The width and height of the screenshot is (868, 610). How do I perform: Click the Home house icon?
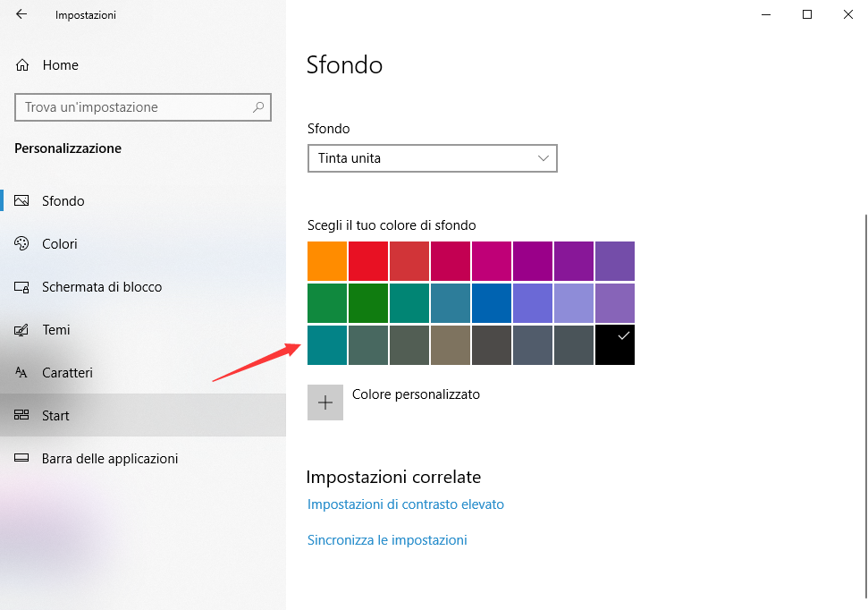pyautogui.click(x=22, y=64)
